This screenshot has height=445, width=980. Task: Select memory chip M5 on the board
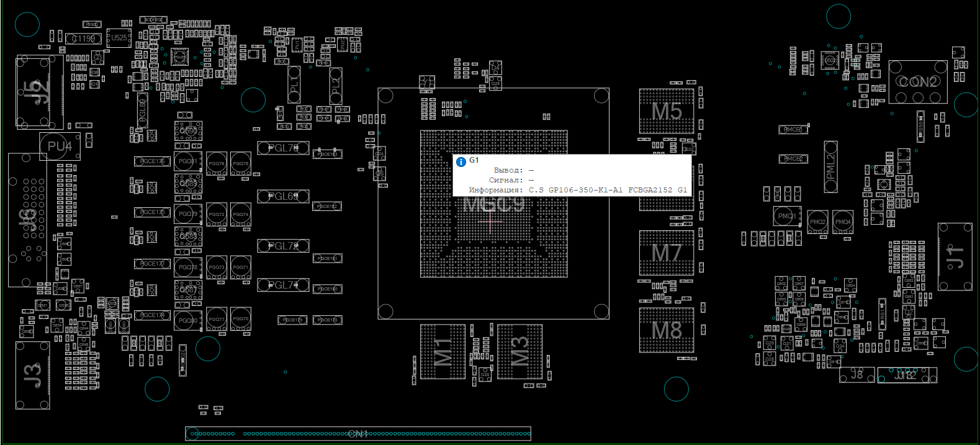tap(667, 111)
